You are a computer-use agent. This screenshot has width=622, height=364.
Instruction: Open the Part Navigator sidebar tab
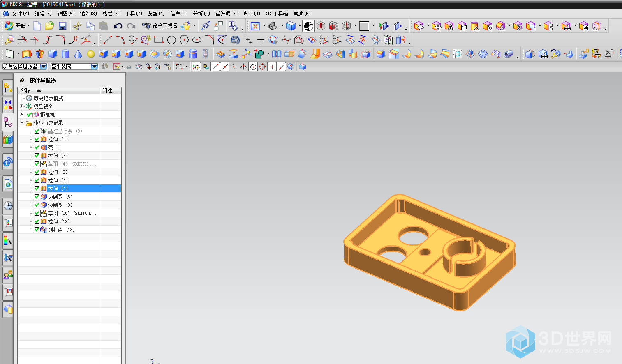8,122
